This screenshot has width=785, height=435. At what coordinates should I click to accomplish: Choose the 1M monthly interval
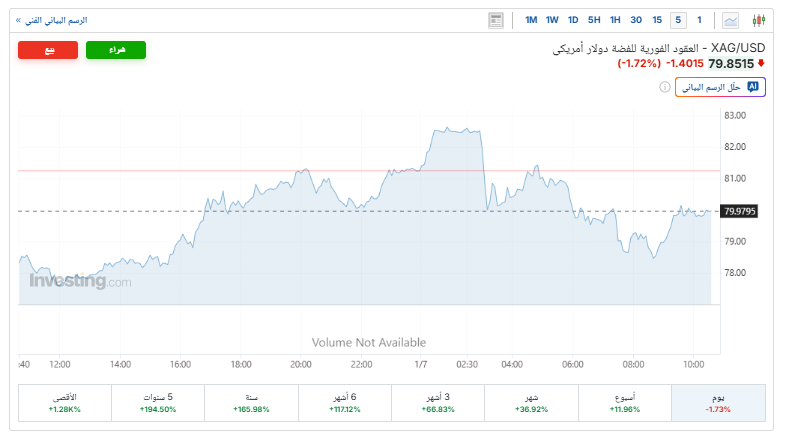click(x=531, y=20)
